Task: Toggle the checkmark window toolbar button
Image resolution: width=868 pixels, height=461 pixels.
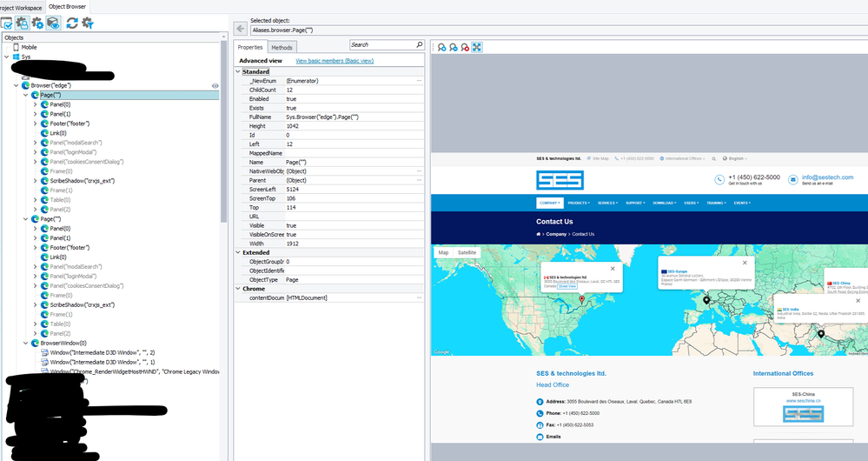Action: tap(6, 23)
